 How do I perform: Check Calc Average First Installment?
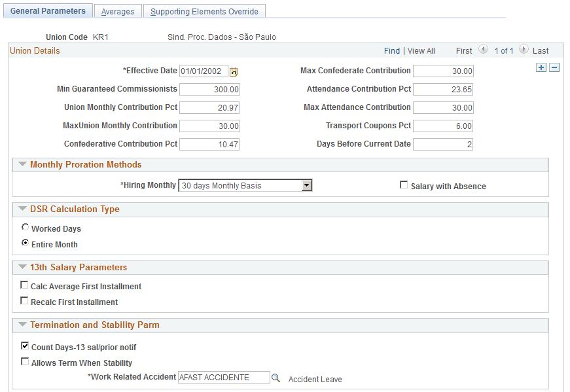coord(24,285)
